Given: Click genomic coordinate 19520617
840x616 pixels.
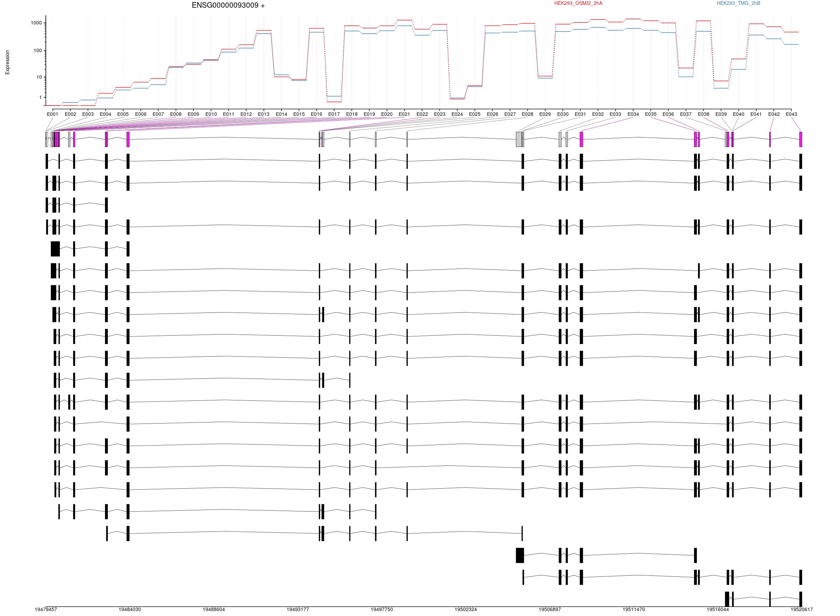Looking at the screenshot, I should (x=801, y=609).
